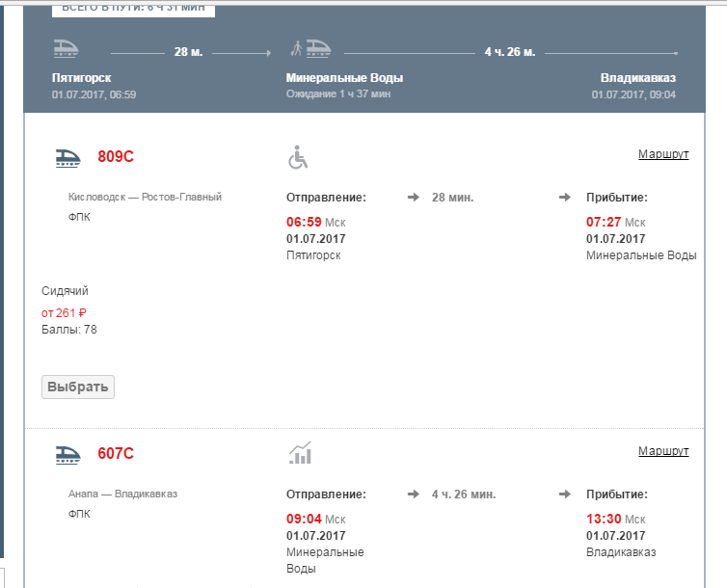The height and width of the screenshot is (588, 727).
Task: Open the Маршрут link for train 607C
Action: 663,451
